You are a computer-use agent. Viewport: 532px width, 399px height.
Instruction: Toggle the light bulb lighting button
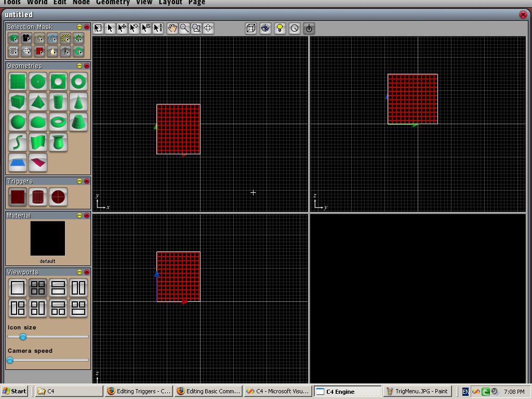tap(280, 28)
